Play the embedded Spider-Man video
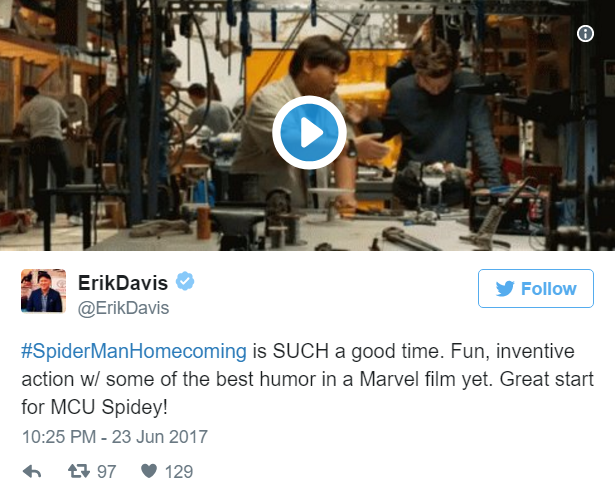Screen dimensions: 615x492 click(x=309, y=133)
